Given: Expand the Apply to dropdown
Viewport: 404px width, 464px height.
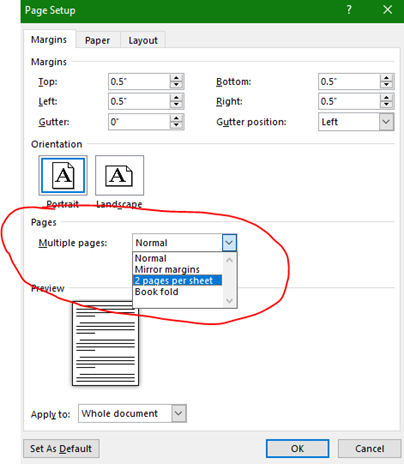Looking at the screenshot, I should 179,413.
